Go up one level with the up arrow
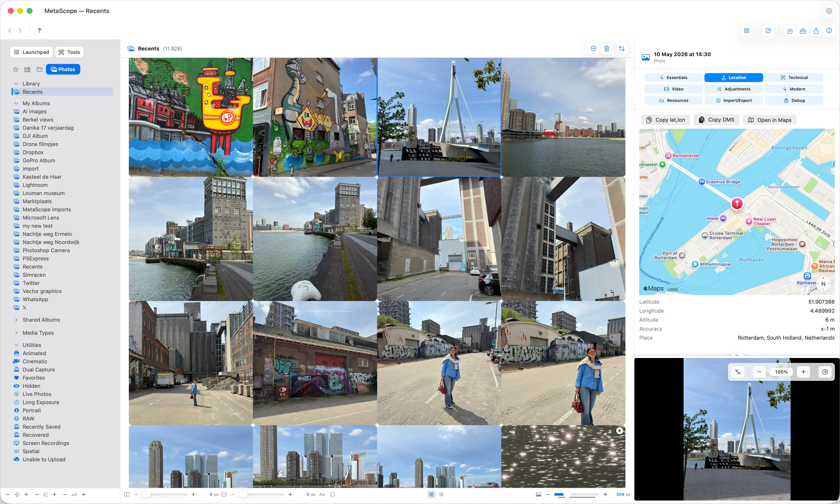The width and height of the screenshot is (840, 504). (40, 31)
